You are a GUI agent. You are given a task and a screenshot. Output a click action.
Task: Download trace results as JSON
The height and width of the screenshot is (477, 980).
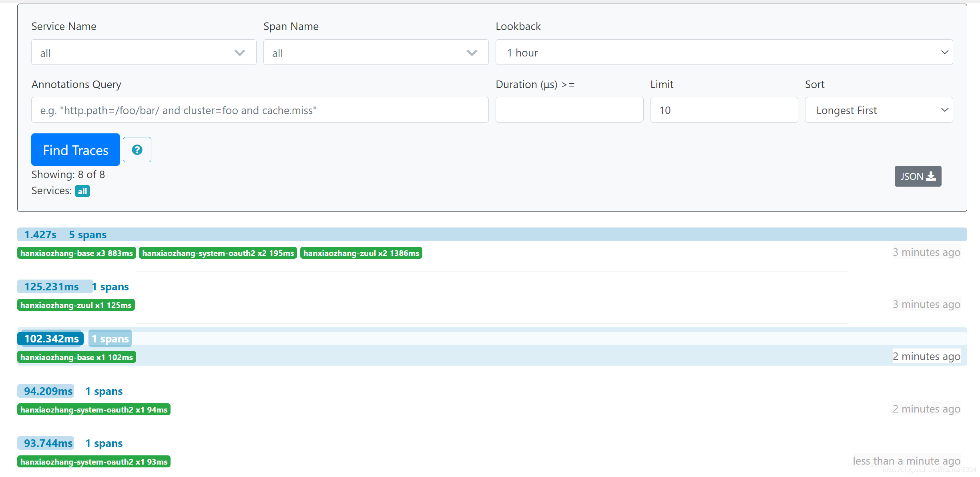click(x=918, y=176)
